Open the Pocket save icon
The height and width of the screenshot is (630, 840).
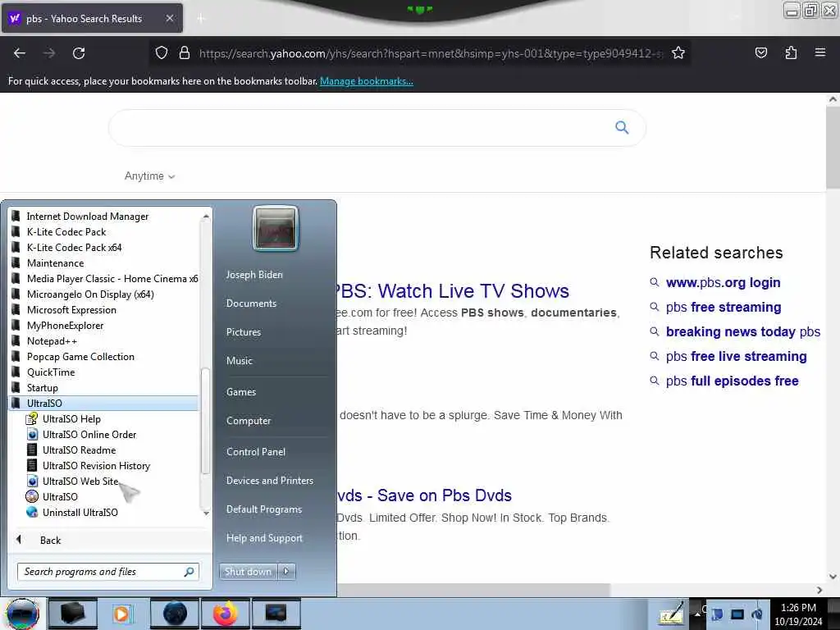tap(760, 53)
